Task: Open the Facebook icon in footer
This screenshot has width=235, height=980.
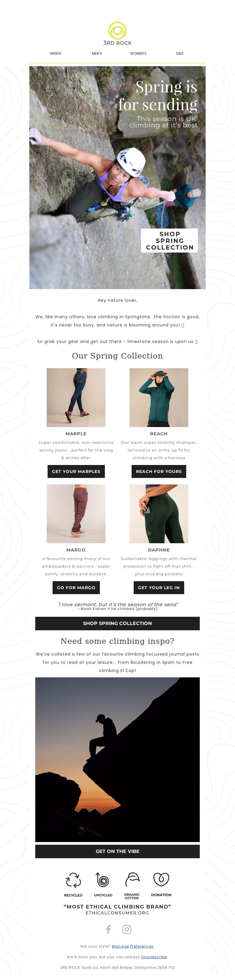Action: tap(108, 929)
